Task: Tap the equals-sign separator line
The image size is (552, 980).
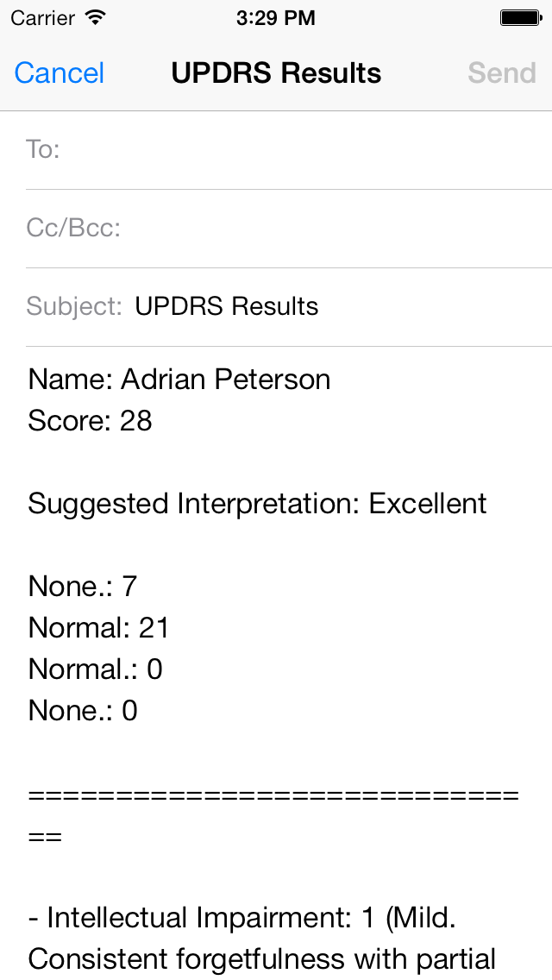Action: pyautogui.click(x=273, y=815)
